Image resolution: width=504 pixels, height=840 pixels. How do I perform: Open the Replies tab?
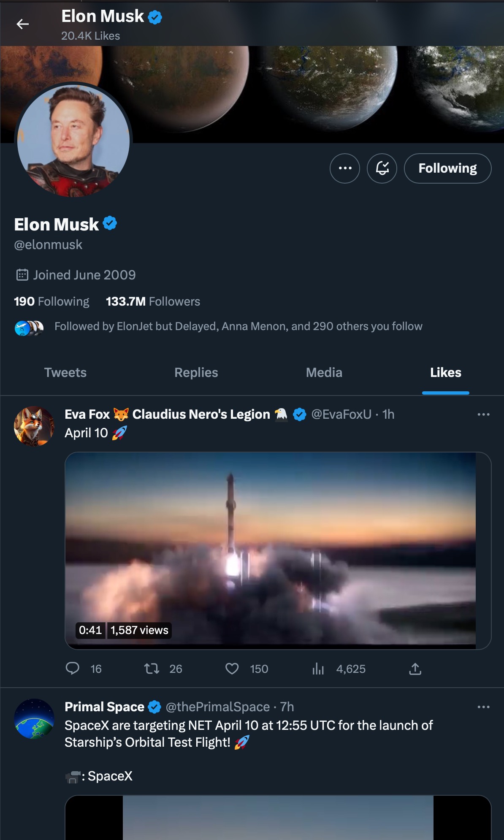coord(196,373)
